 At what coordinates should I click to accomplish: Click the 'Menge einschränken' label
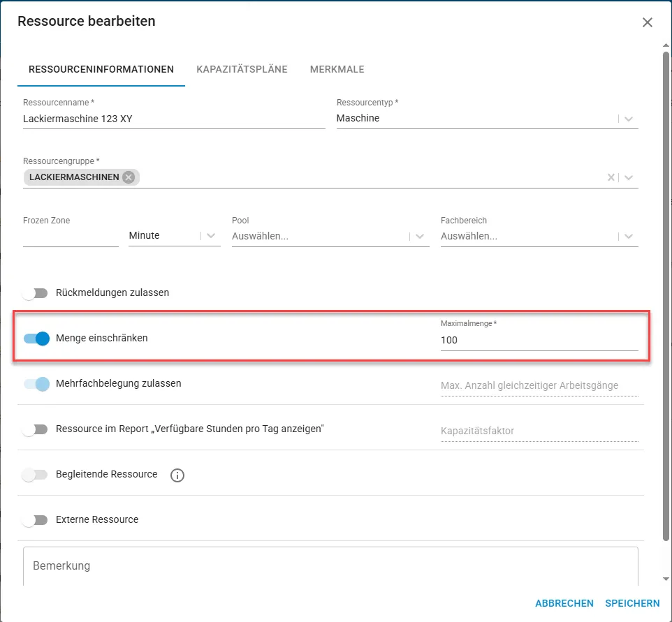point(101,338)
